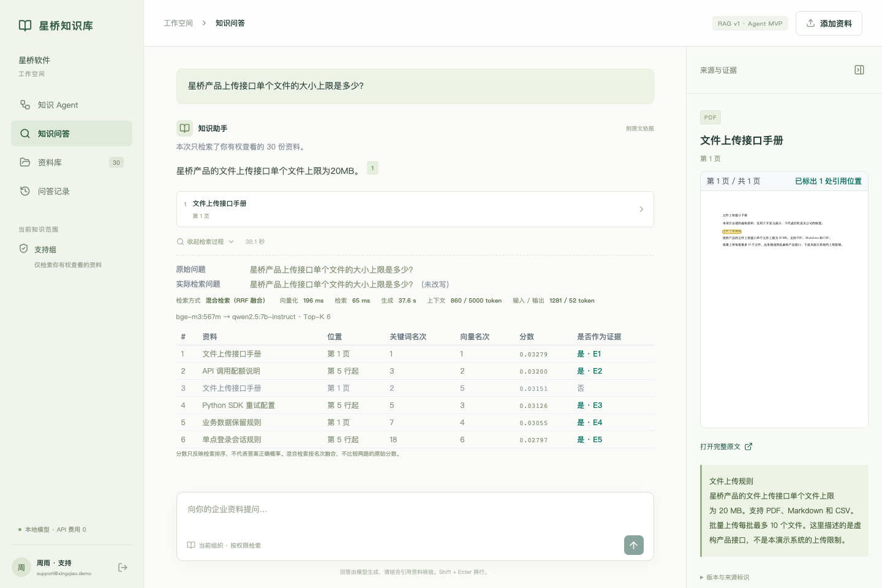The image size is (882, 588).
Task: Click the RAG v1 · Agent MVP badge
Action: [750, 23]
